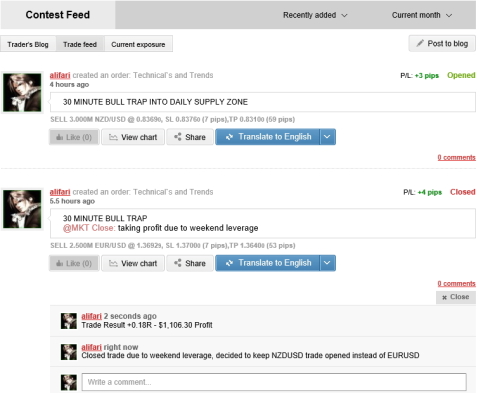
Task: Click Like on the EUR/USD order
Action: click(x=74, y=263)
